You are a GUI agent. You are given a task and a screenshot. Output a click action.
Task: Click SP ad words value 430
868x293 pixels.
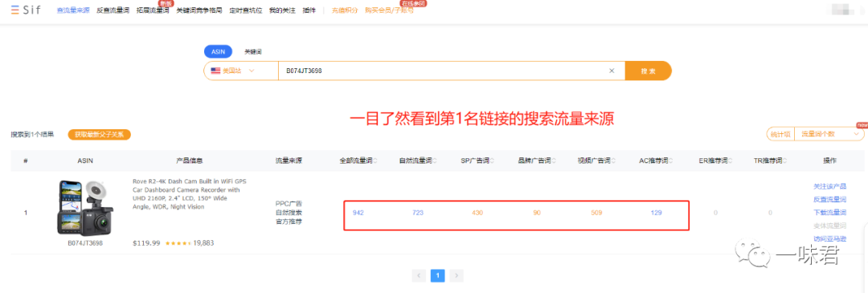pyautogui.click(x=477, y=213)
